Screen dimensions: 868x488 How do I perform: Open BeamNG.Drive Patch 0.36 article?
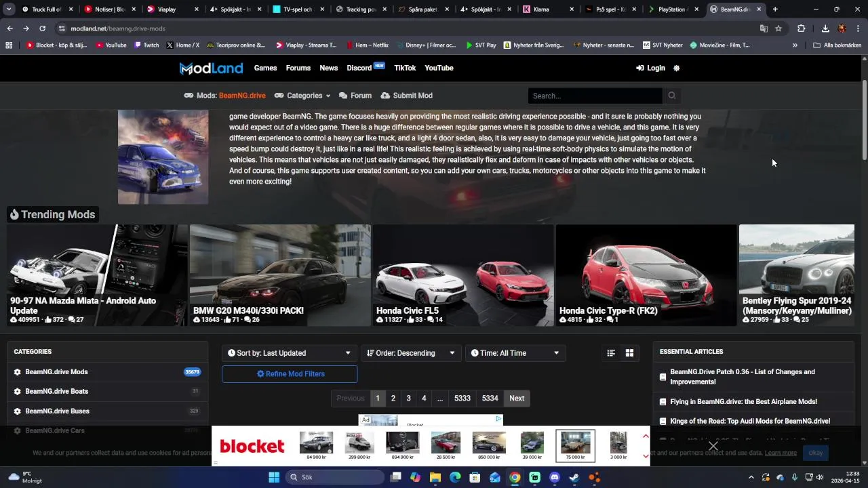(x=743, y=377)
